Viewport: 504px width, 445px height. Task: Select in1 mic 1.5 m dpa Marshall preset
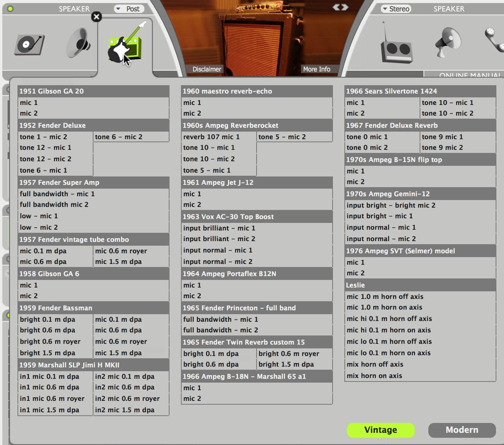[55, 410]
